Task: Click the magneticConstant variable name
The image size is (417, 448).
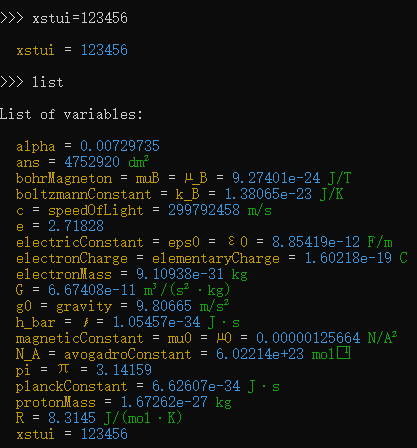Action: coord(80,338)
